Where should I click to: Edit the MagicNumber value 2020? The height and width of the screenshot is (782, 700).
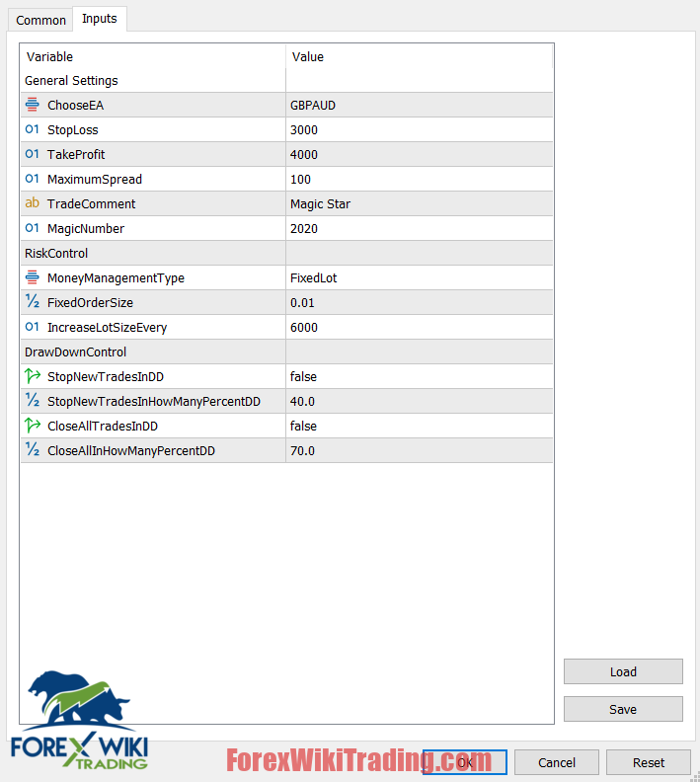pyautogui.click(x=420, y=228)
